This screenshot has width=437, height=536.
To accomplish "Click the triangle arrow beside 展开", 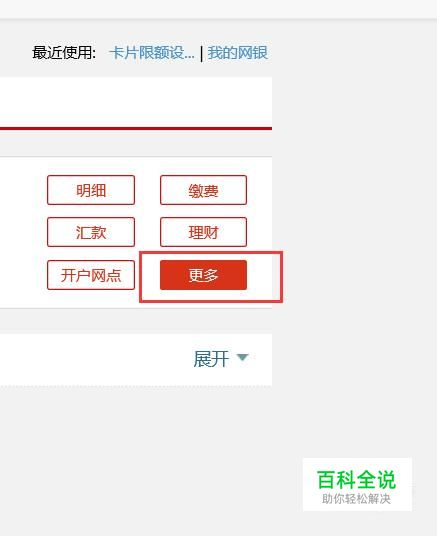I will [242, 358].
